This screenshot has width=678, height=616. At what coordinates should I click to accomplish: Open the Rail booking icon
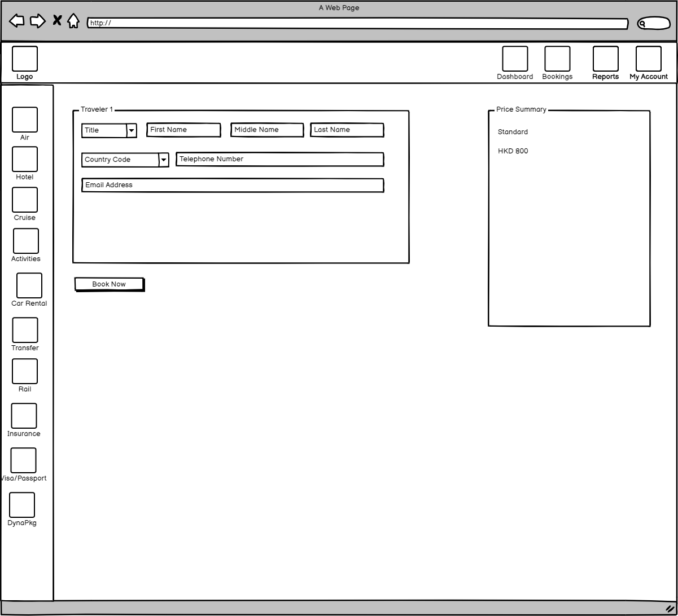[x=25, y=371]
